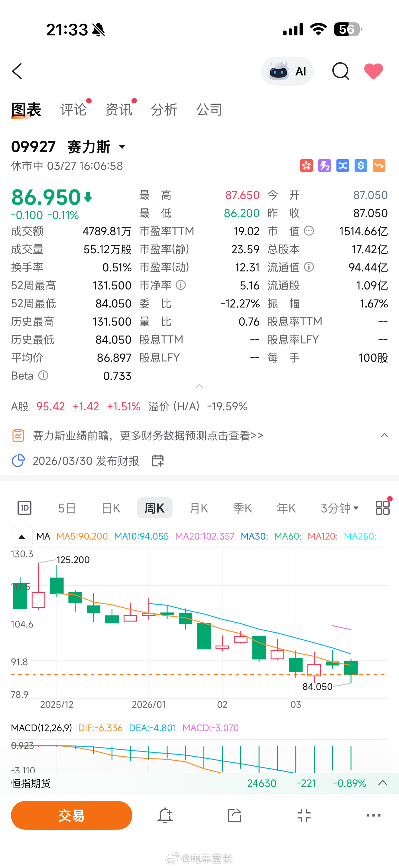Collapse the quote details with up chevron
The height and width of the screenshot is (868, 399).
tap(199, 386)
